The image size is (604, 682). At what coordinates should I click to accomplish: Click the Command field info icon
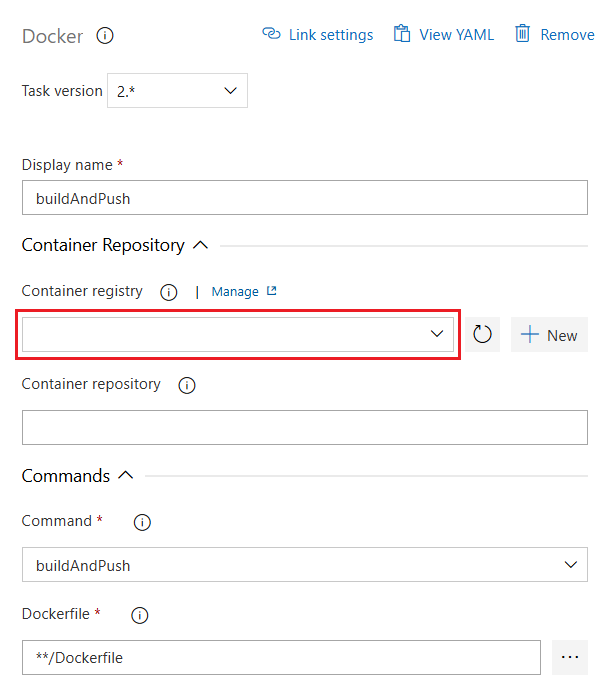pyautogui.click(x=142, y=522)
